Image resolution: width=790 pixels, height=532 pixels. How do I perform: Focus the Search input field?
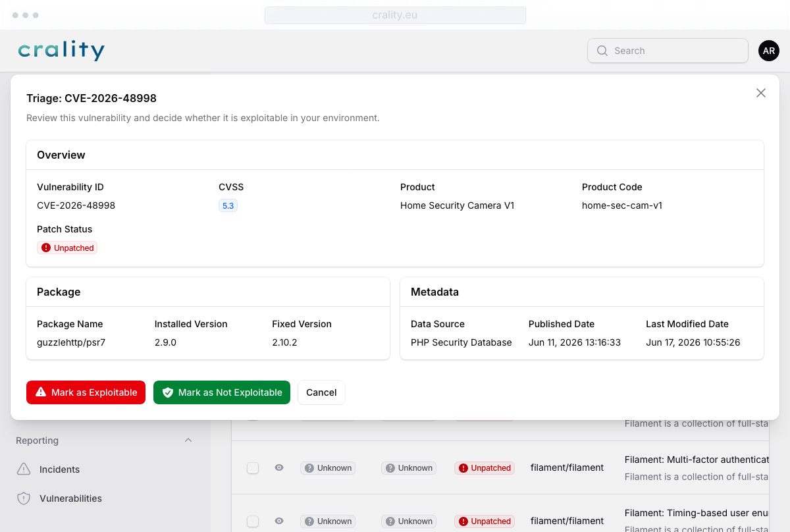[668, 51]
